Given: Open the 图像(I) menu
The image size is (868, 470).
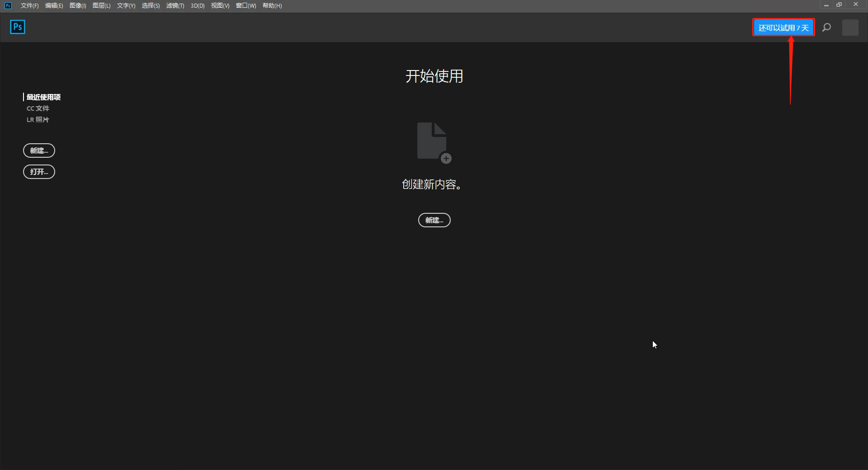Looking at the screenshot, I should (x=78, y=6).
